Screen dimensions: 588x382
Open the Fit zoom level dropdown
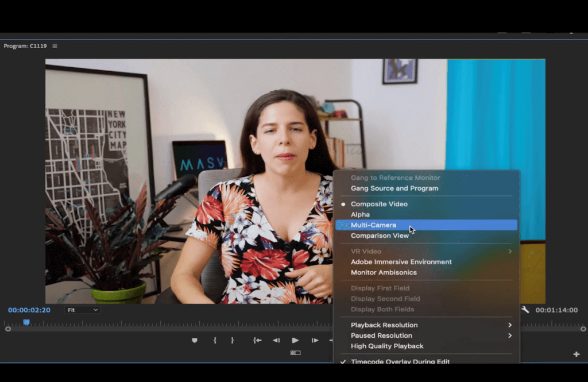82,310
